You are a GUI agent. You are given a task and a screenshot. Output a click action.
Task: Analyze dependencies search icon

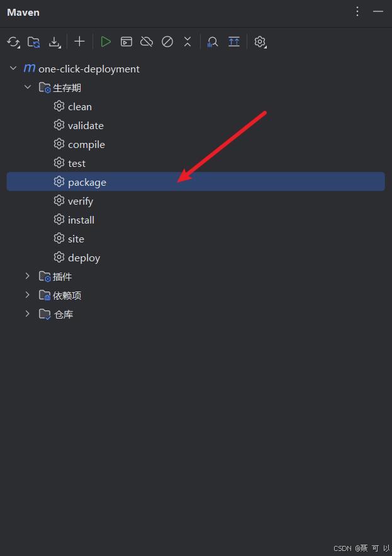click(x=212, y=42)
